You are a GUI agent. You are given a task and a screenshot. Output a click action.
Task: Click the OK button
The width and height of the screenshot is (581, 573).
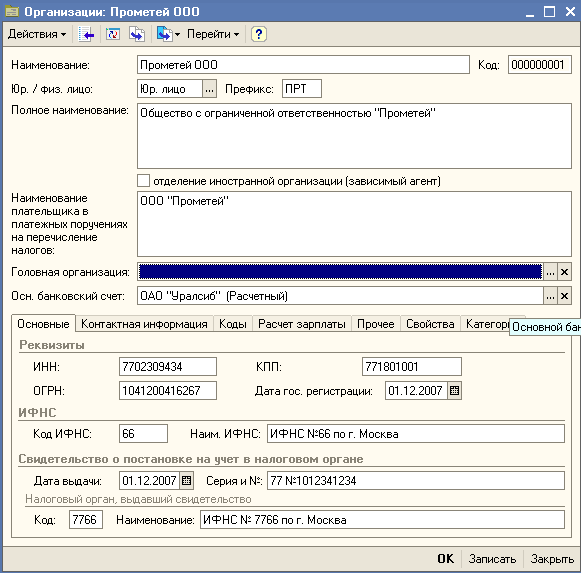point(445,559)
